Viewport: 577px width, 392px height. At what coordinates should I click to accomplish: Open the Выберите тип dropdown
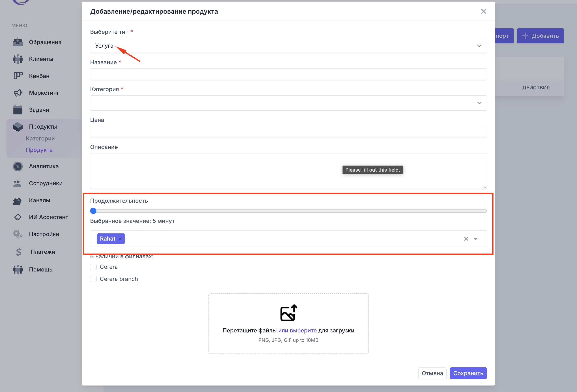click(288, 46)
